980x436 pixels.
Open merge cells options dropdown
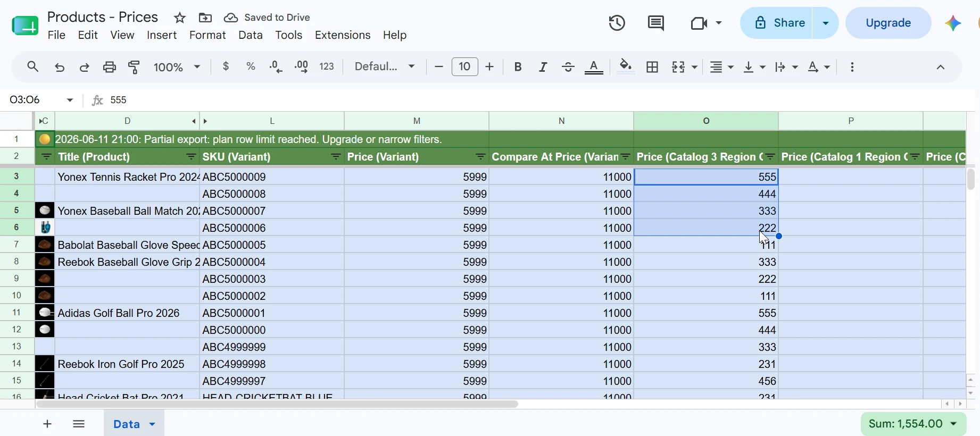694,67
